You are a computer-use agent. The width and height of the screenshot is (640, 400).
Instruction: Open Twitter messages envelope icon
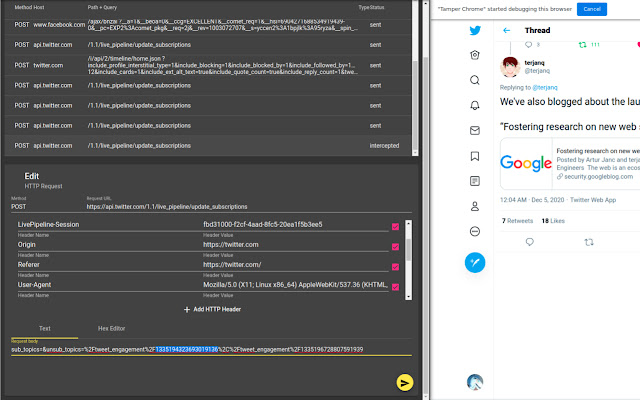pyautogui.click(x=475, y=131)
